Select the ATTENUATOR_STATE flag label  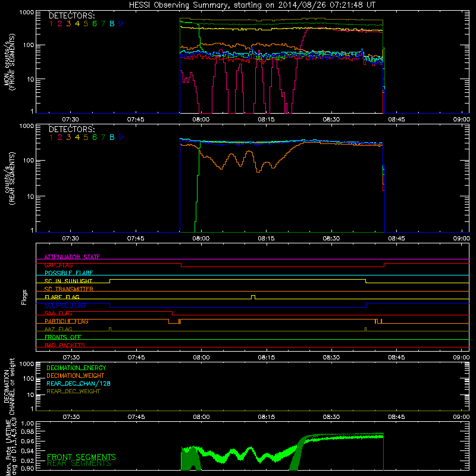(x=72, y=257)
